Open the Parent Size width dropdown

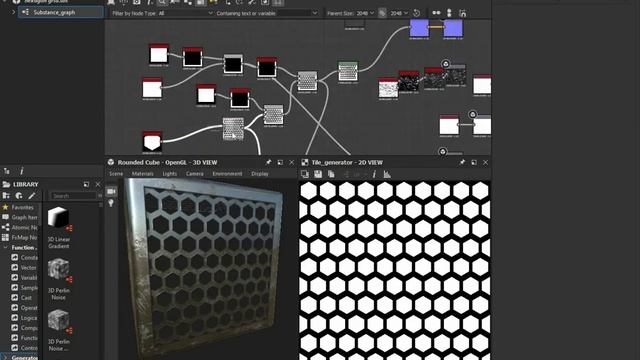365,13
